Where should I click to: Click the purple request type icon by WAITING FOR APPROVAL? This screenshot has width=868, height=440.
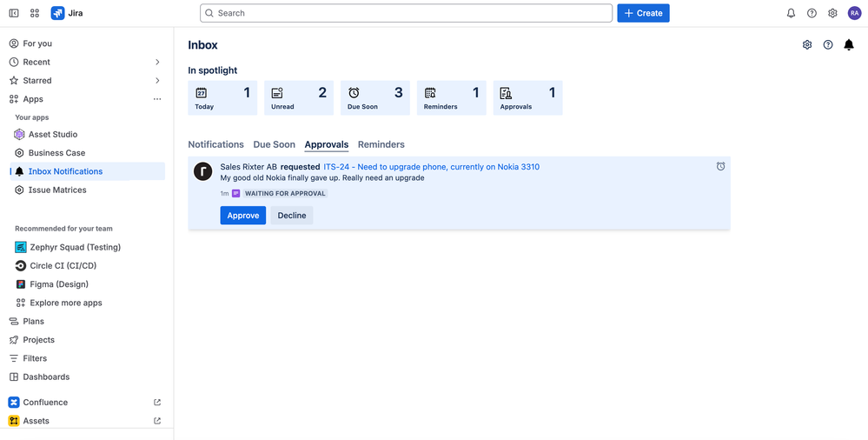pos(235,193)
